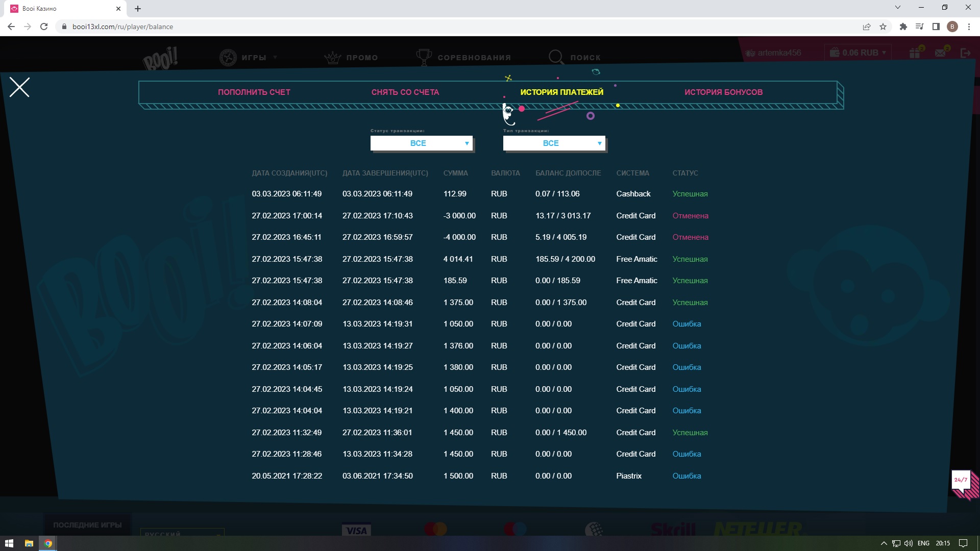Open Chrome extensions puzzle icon
Image resolution: width=980 pixels, height=551 pixels.
tap(903, 27)
